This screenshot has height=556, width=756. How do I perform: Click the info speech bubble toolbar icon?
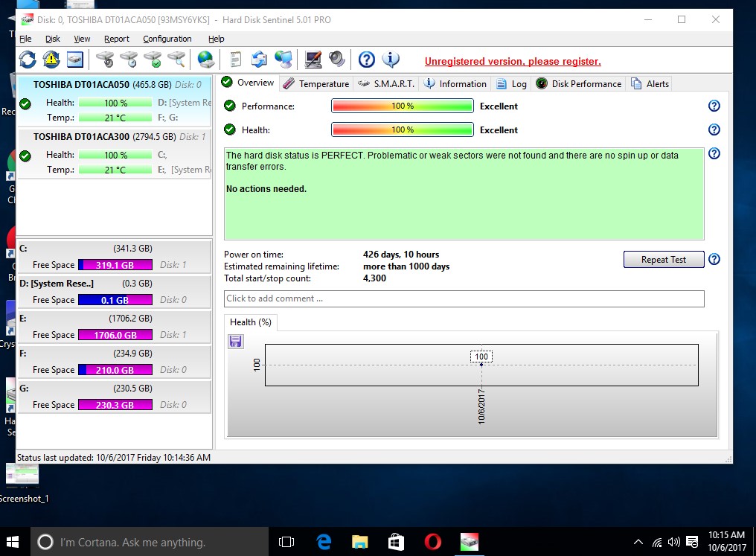391,60
